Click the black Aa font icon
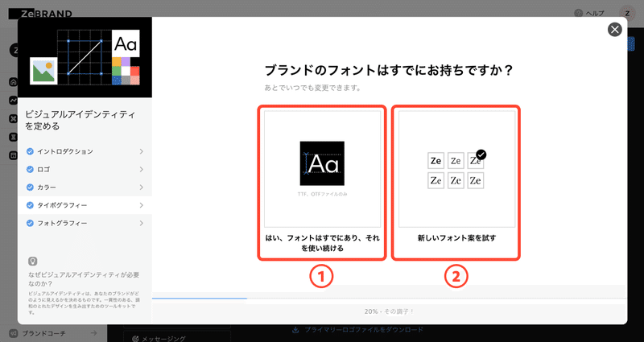Image resolution: width=644 pixels, height=342 pixels. click(322, 163)
